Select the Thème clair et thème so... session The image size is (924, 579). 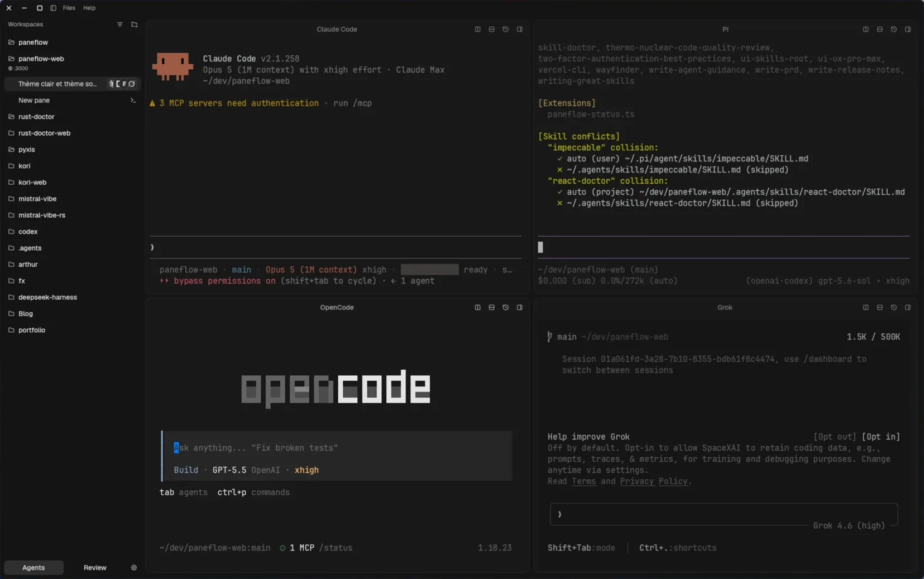(73, 84)
